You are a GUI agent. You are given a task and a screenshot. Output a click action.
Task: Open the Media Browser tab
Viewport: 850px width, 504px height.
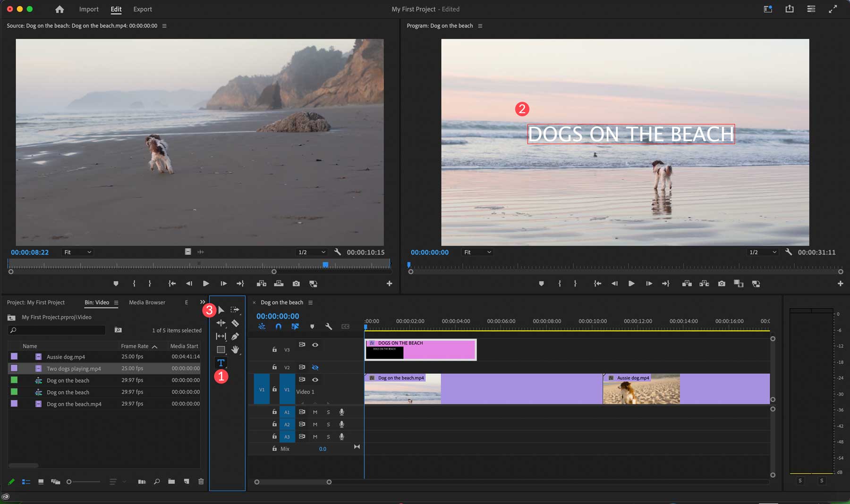(x=147, y=302)
